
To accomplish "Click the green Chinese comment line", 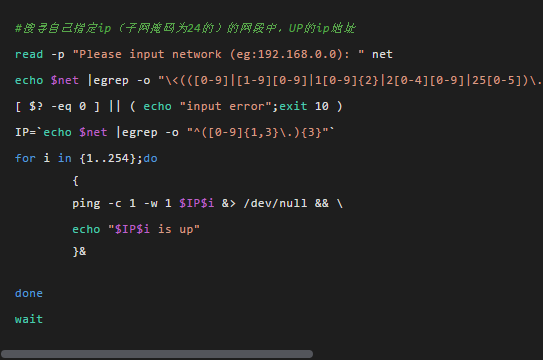I will point(185,28).
